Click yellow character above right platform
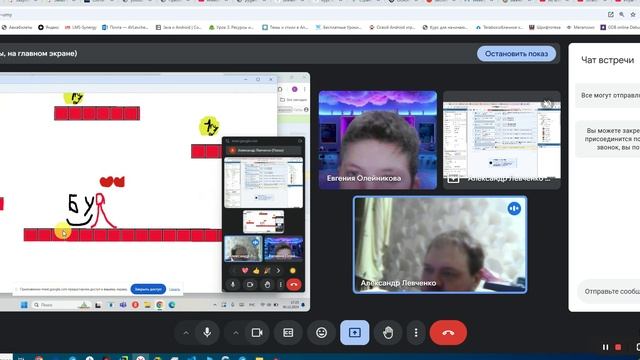This screenshot has height=360, width=640. [209, 126]
